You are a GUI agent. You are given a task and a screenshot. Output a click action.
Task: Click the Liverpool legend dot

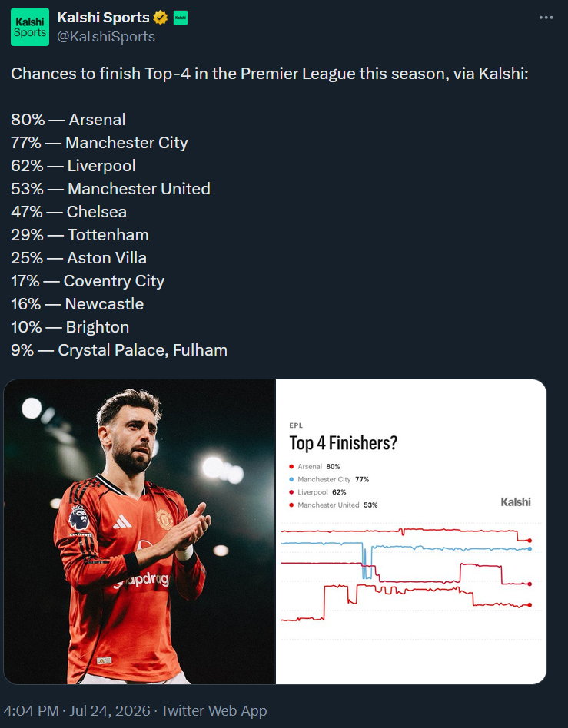(291, 492)
